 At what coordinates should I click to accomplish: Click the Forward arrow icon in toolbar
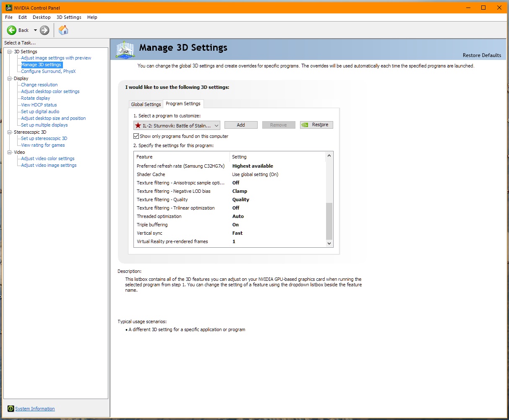point(44,30)
